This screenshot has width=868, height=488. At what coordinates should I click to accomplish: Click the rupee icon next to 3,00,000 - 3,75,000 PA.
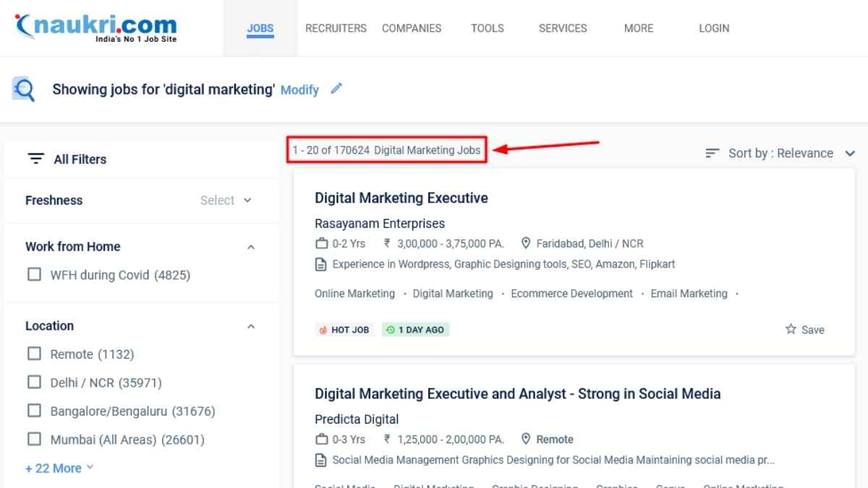(x=388, y=244)
